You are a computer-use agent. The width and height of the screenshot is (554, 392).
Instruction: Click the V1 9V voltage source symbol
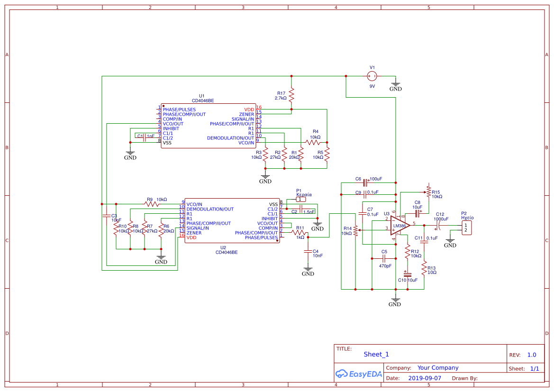(372, 76)
